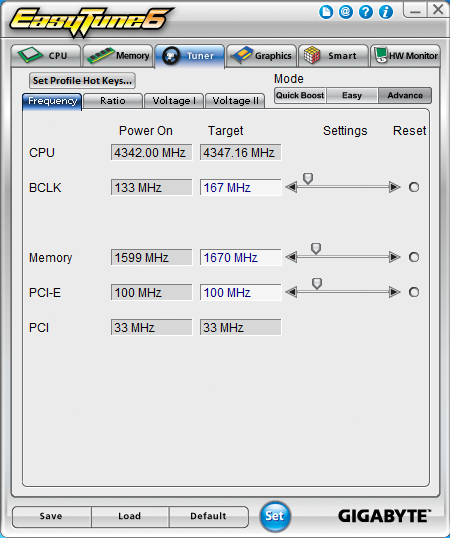The width and height of the screenshot is (450, 538).
Task: Decrease BCLK with left arrow
Action: point(291,187)
